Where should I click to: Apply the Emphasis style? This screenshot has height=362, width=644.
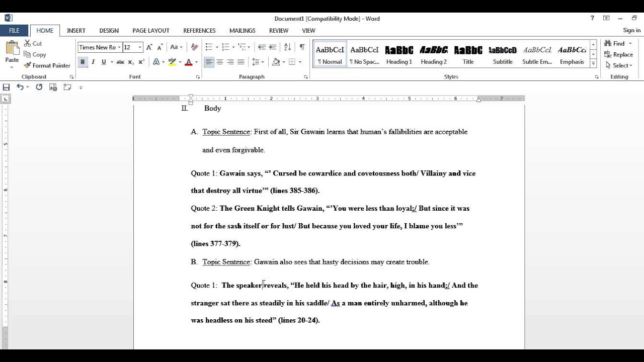pyautogui.click(x=572, y=54)
